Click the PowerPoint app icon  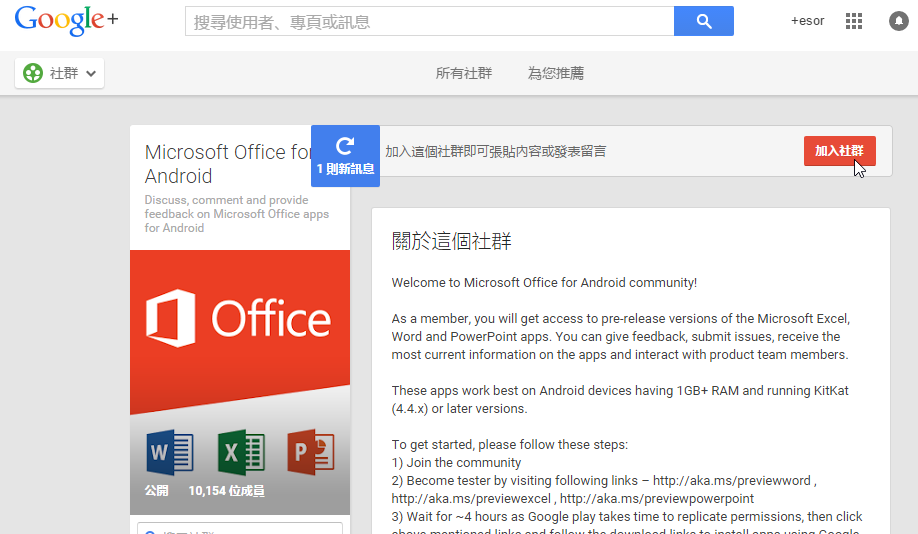coord(311,452)
